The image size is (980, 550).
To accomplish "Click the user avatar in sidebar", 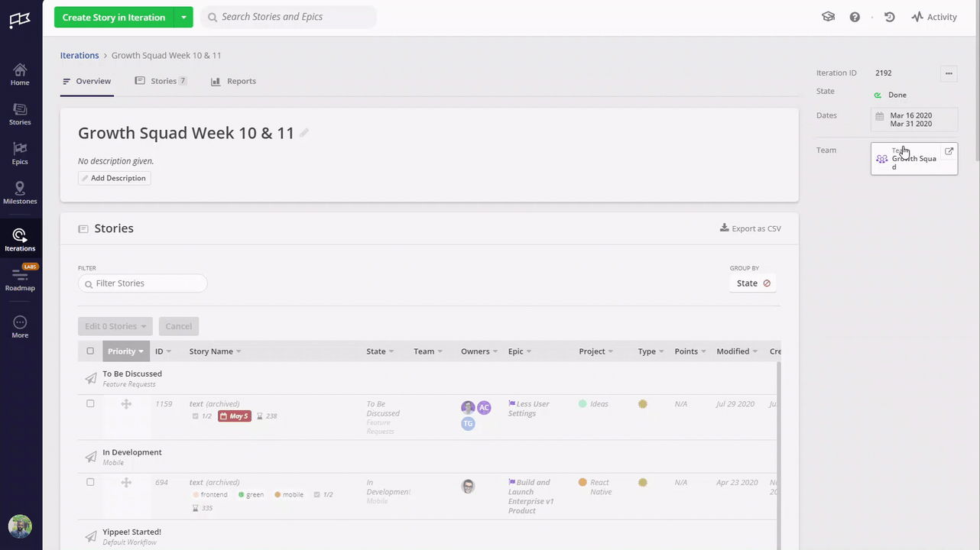I will 20,526.
